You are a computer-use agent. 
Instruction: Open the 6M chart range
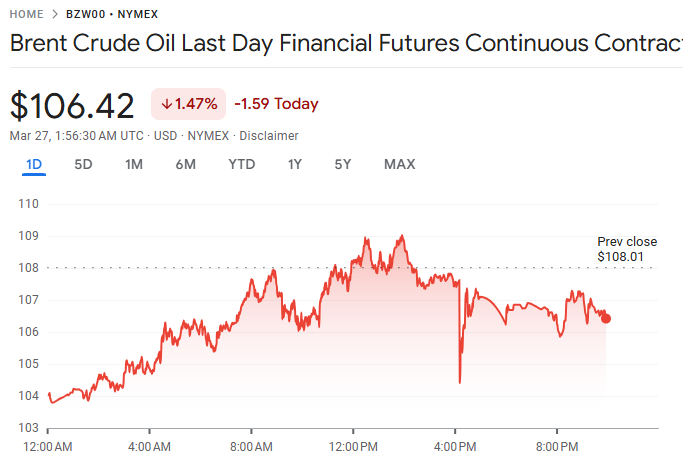[186, 165]
